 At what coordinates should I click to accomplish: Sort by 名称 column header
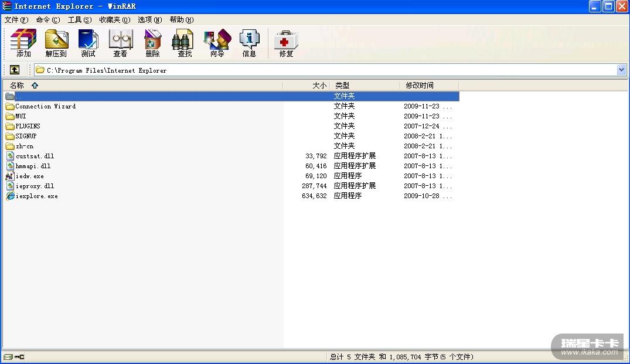142,85
